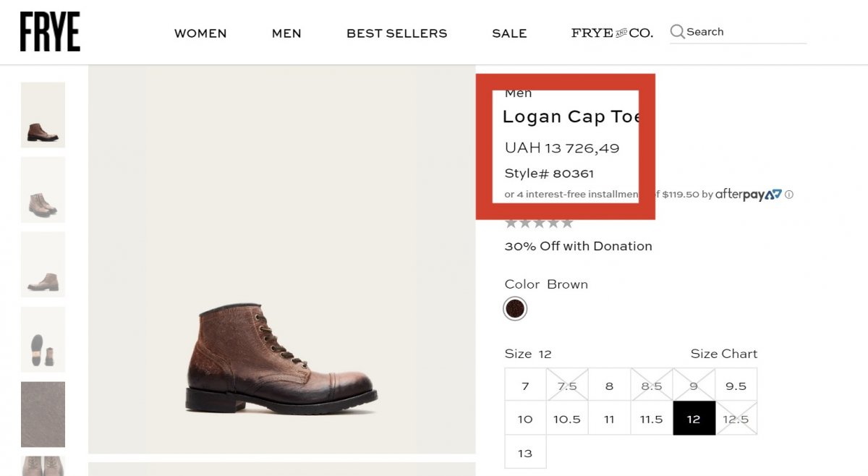Image resolution: width=868 pixels, height=476 pixels.
Task: View the first boot side-view thumbnail
Action: tap(43, 115)
